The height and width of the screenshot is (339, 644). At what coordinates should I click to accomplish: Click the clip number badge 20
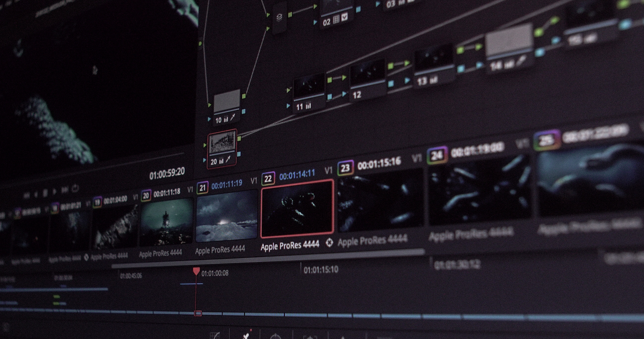146,196
